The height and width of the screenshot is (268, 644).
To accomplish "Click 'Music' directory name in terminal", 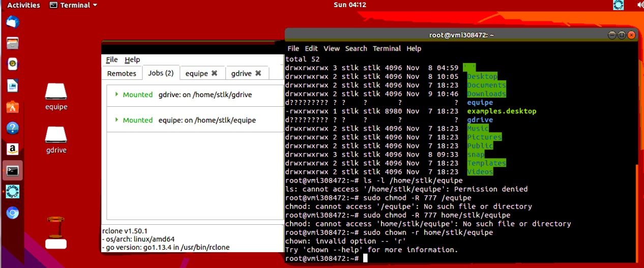I will click(x=478, y=128).
